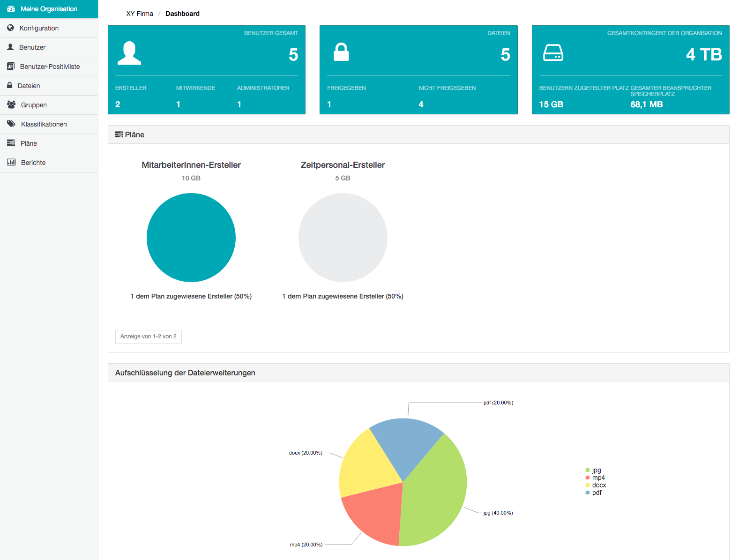Screen dimensions: 746x560
Task: Click the '68,1 MB' used storage value
Action: pyautogui.click(x=647, y=105)
